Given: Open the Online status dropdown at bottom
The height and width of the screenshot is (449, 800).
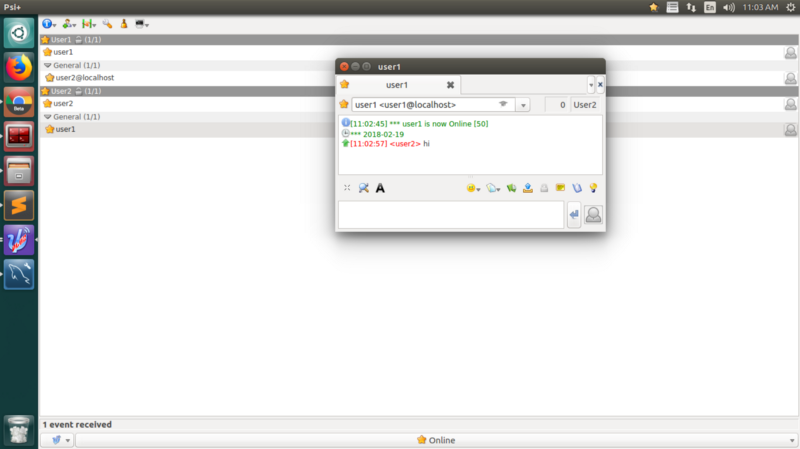Looking at the screenshot, I should 435,440.
